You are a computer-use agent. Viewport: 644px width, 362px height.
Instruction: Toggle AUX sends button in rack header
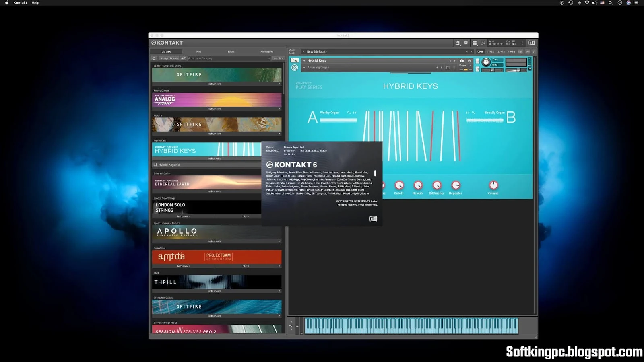tap(528, 51)
